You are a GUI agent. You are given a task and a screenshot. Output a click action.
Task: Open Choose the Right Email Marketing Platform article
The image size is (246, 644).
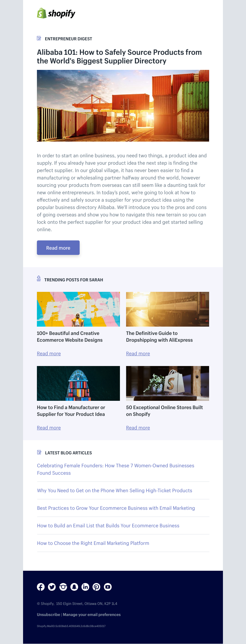tap(93, 543)
